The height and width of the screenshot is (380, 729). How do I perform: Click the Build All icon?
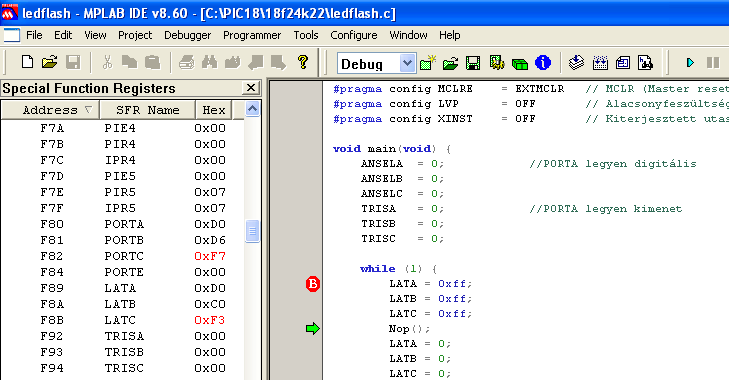(600, 62)
